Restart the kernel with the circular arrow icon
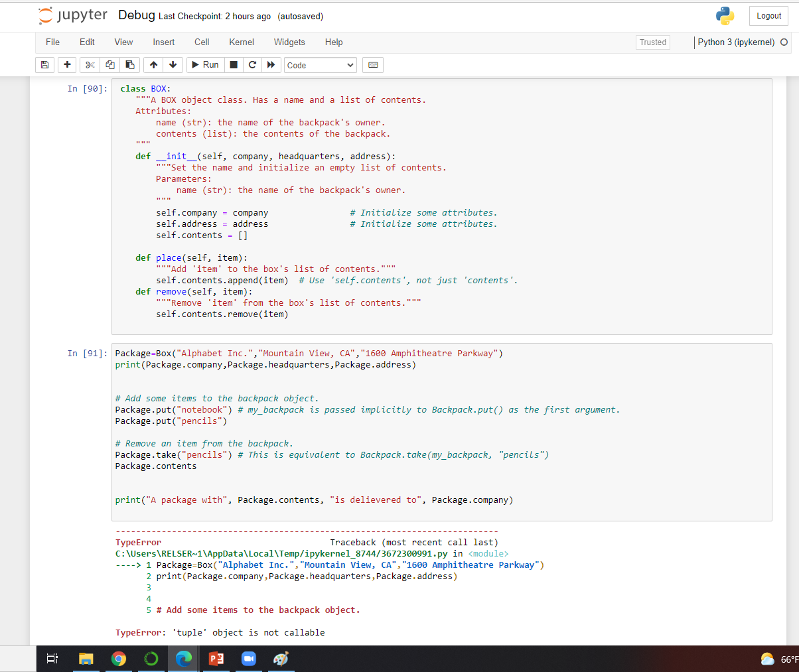Screen dimensions: 799x672 252,65
